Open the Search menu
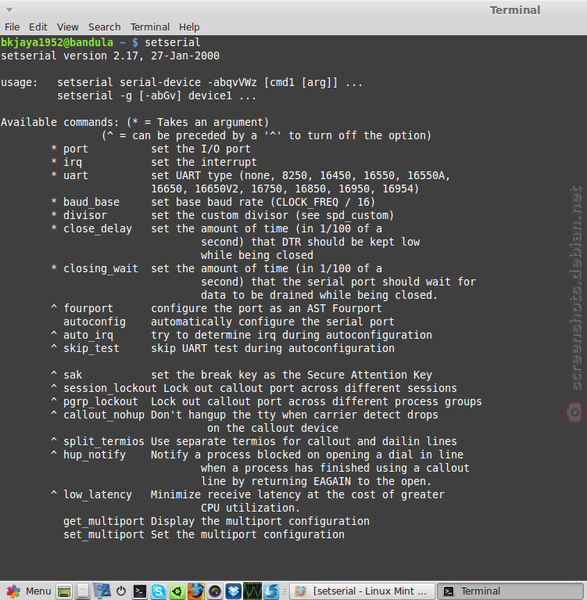587x600 pixels. pyautogui.click(x=104, y=27)
